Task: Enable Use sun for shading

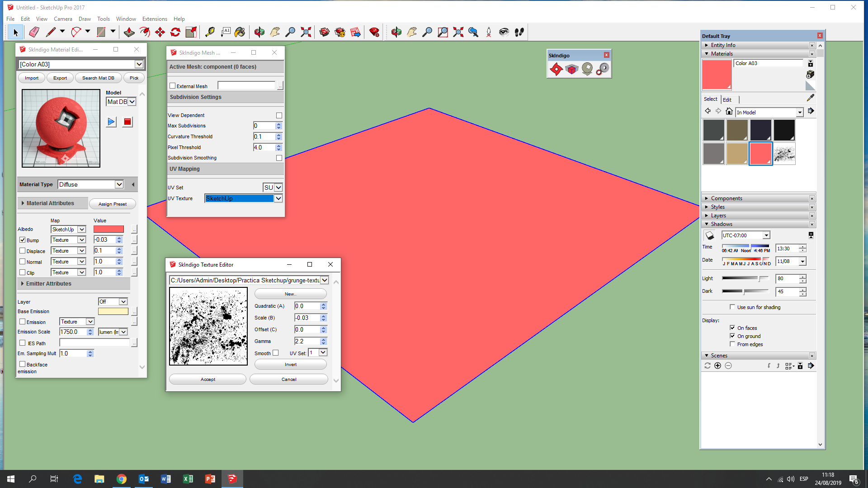Action: pos(732,307)
